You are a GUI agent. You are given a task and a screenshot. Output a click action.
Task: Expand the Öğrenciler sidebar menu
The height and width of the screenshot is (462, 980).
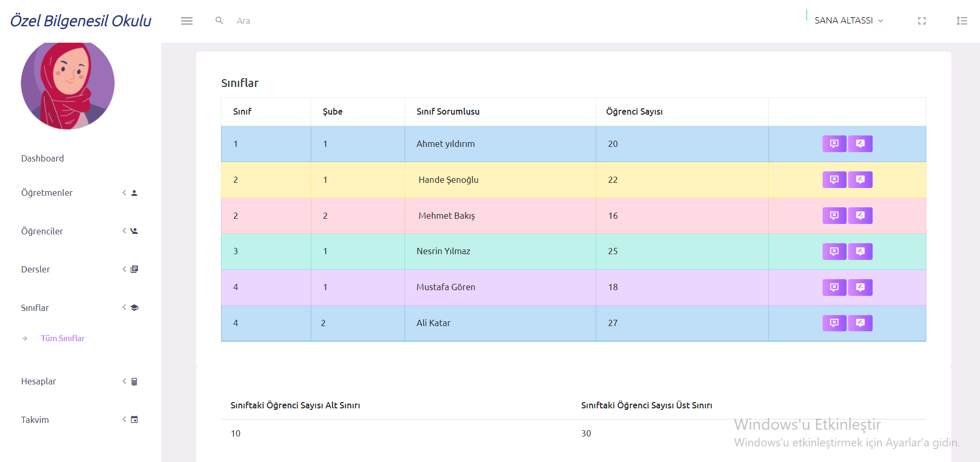tap(79, 231)
